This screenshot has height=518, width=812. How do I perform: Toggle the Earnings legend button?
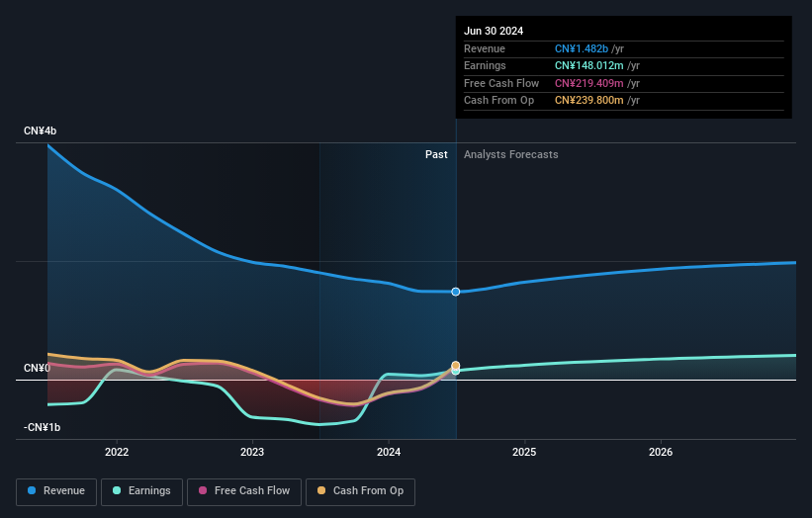pos(141,491)
